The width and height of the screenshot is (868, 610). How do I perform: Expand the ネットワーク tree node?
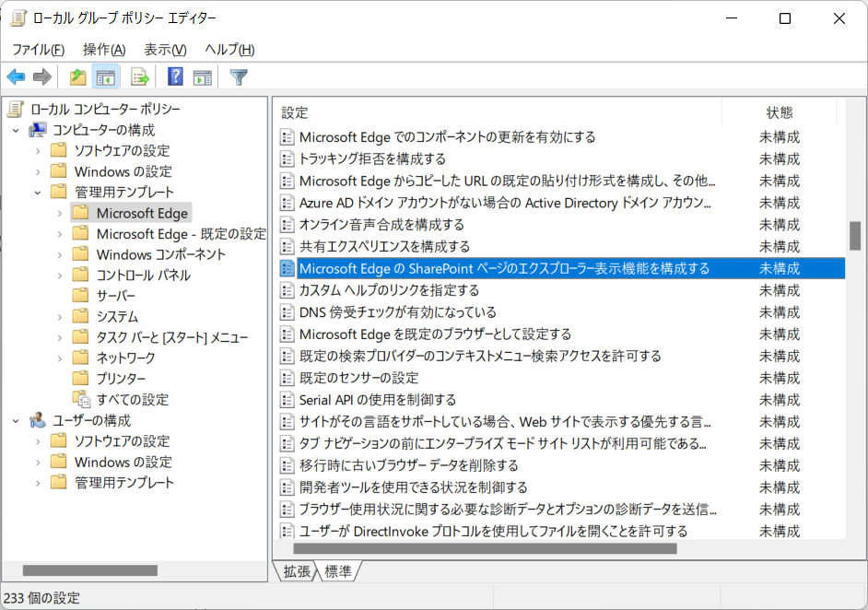(60, 358)
